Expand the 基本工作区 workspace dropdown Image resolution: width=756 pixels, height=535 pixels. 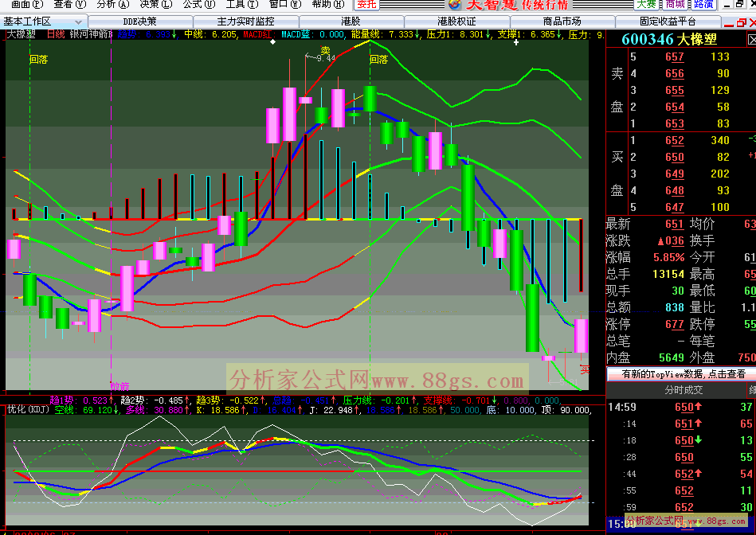coord(78,21)
